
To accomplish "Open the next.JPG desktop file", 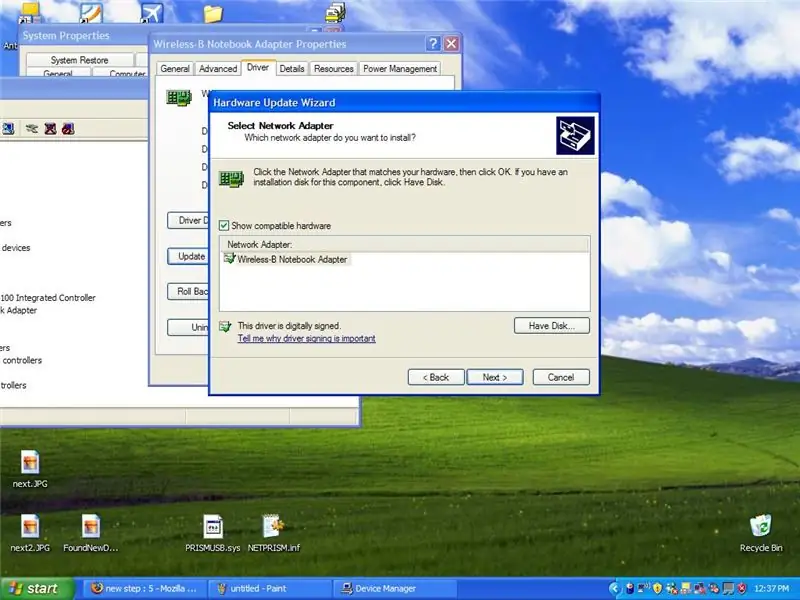I will (30, 469).
